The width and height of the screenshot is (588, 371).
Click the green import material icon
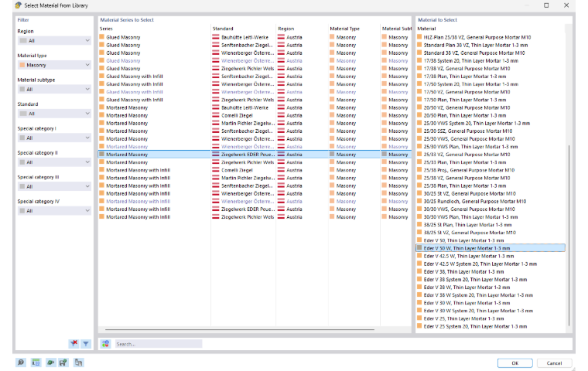50,362
